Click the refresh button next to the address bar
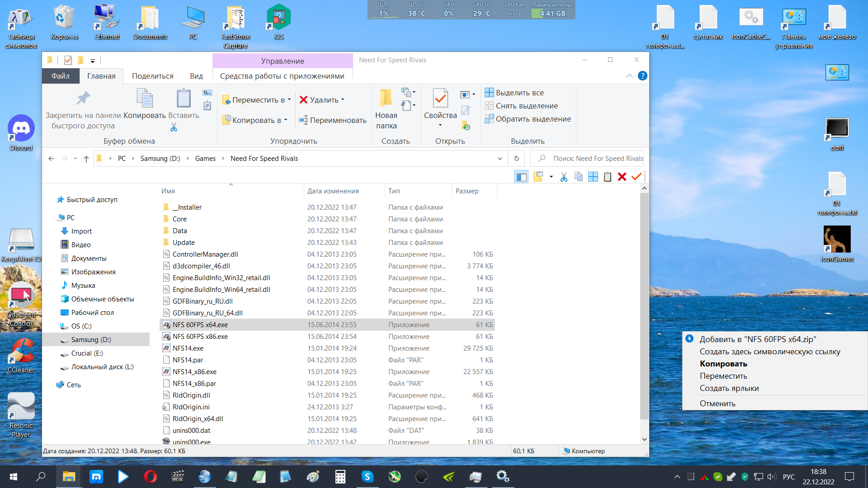This screenshot has width=868, height=488. pos(516,159)
